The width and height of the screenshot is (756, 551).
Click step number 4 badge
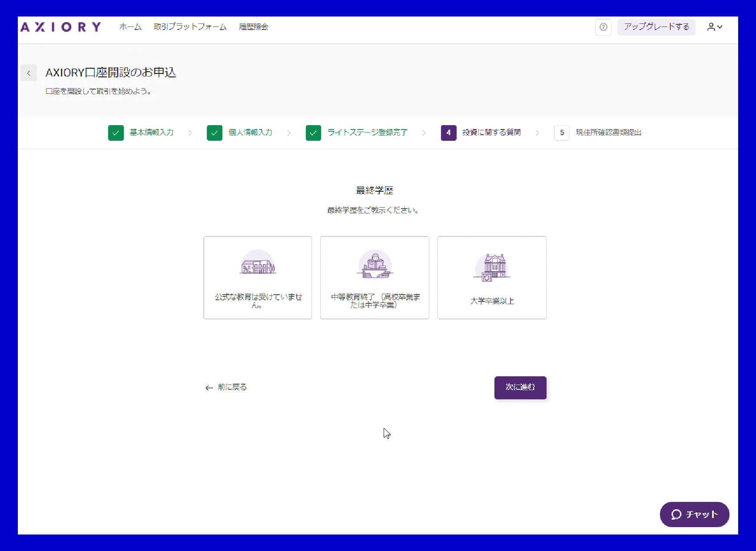(448, 133)
